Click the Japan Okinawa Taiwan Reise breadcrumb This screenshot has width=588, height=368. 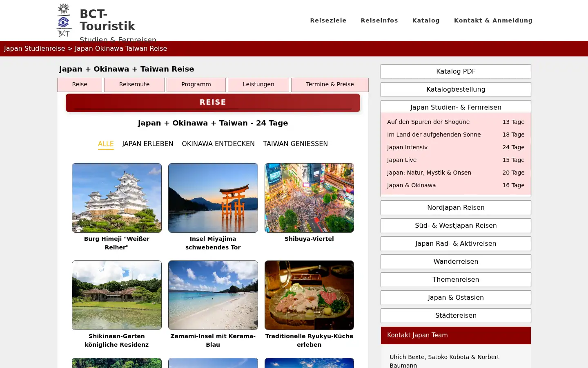pos(121,48)
